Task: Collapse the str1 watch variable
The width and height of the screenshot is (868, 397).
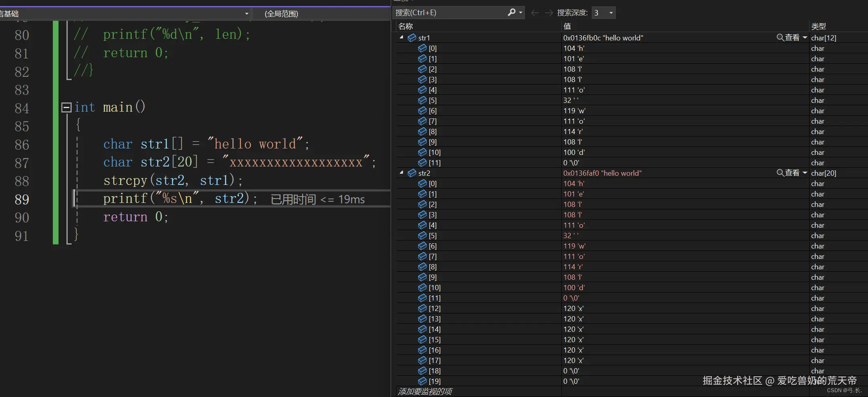Action: (402, 37)
